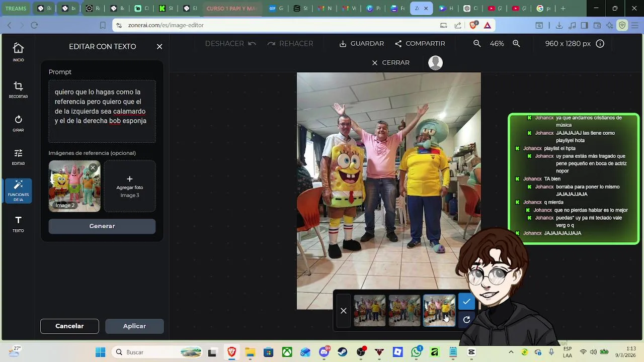644x362 pixels.
Task: Go back in browser history
Action: point(9,25)
